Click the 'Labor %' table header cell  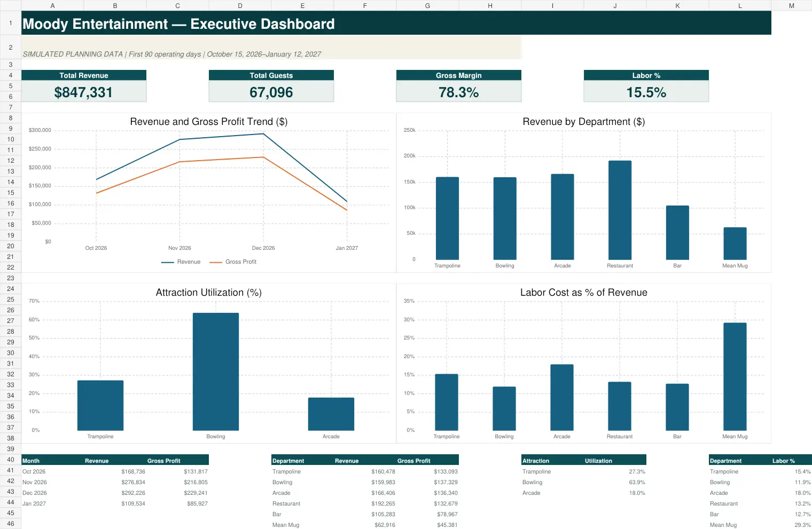tap(792, 460)
